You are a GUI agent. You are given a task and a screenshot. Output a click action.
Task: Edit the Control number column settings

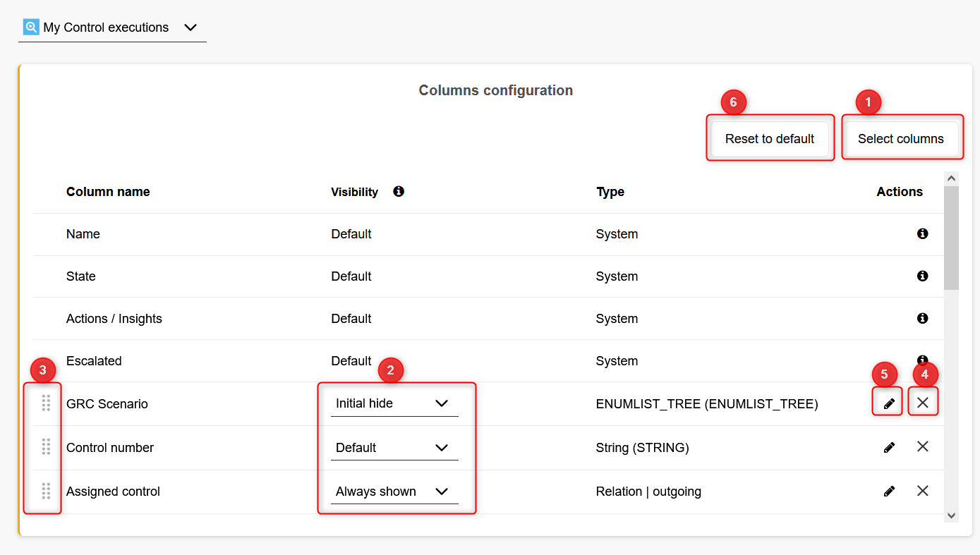tap(889, 446)
